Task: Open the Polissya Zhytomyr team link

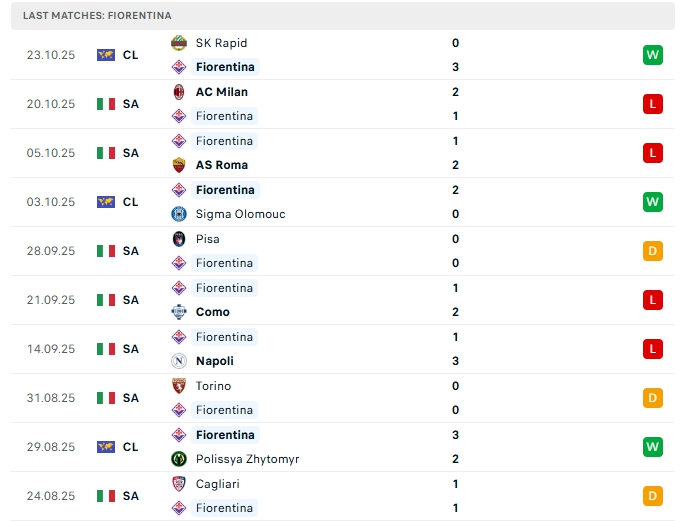Action: [247, 459]
